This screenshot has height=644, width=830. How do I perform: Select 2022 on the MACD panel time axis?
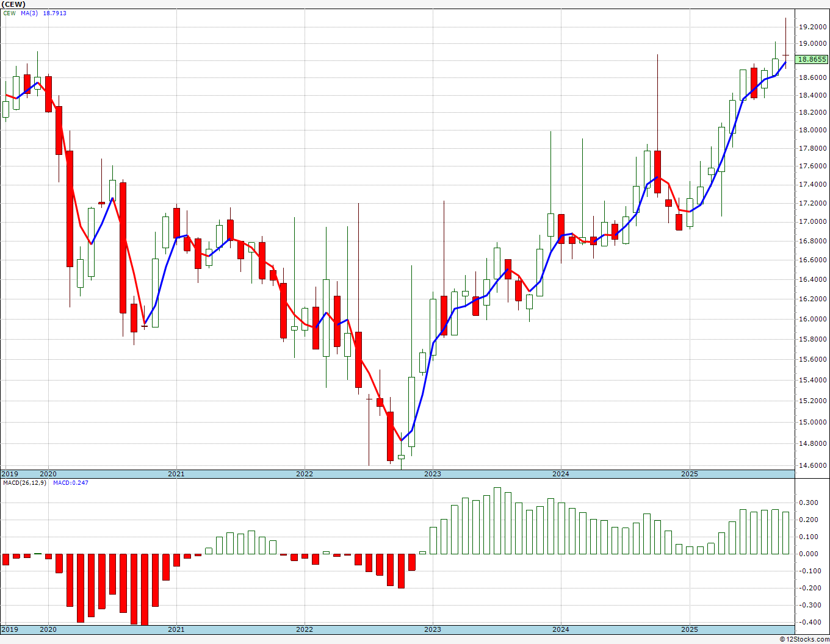coord(304,629)
